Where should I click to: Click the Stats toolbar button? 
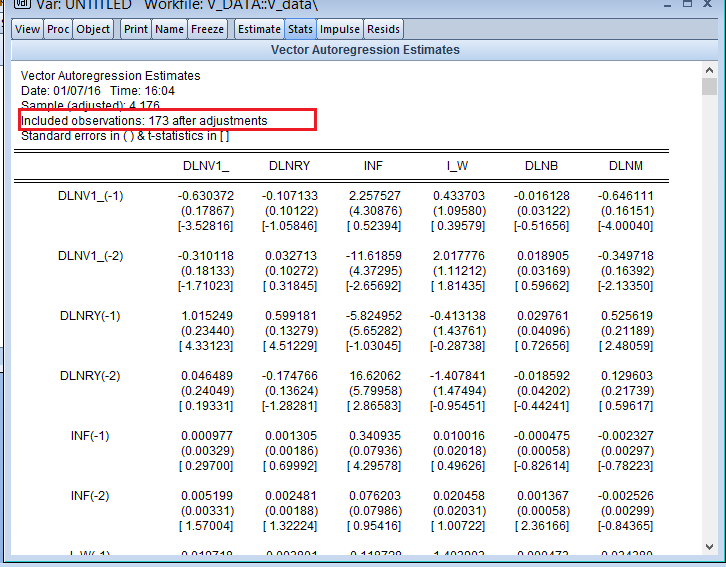[300, 29]
